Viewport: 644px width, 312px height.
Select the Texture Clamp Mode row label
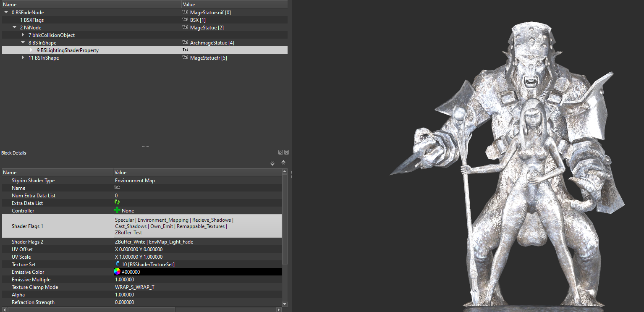[35, 287]
